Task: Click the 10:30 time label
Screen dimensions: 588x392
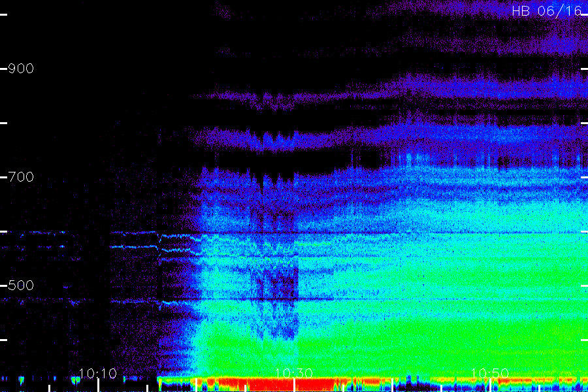Action: [293, 373]
